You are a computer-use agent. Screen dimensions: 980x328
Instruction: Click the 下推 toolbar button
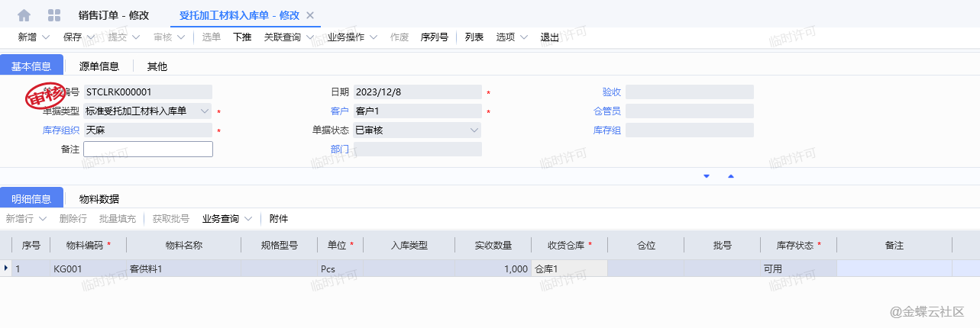point(242,37)
